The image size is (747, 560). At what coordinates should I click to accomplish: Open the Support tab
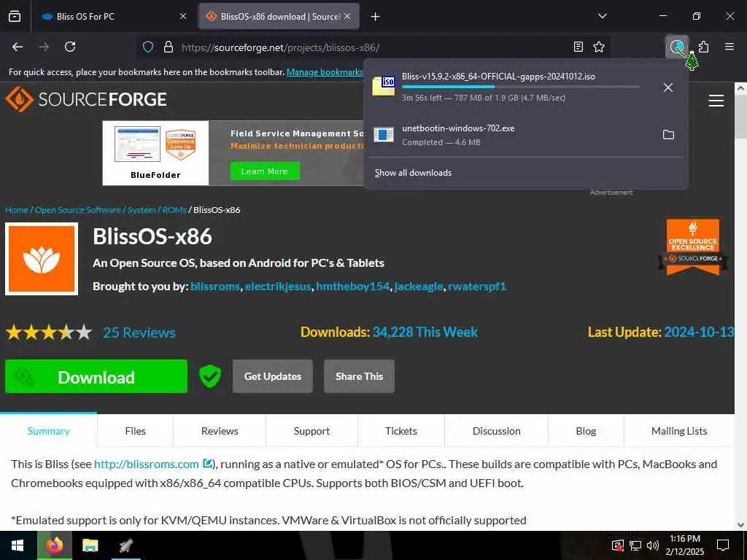tap(311, 431)
